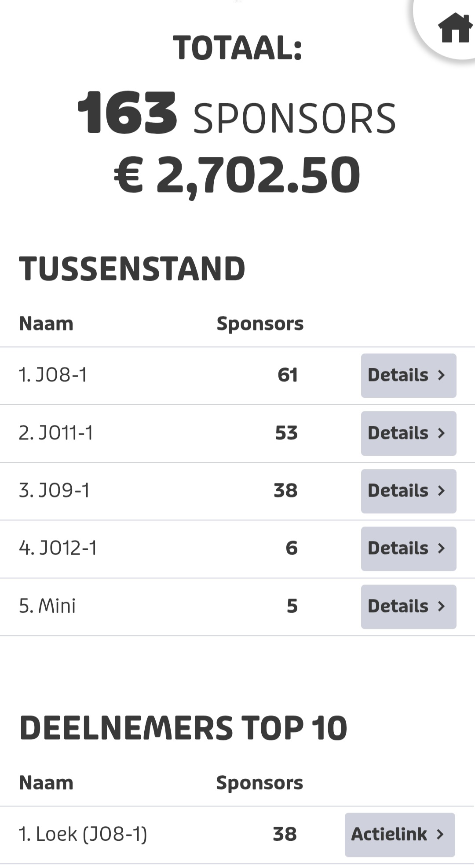475x868 pixels.
Task: Show Details for JO12-1
Action: (x=408, y=548)
